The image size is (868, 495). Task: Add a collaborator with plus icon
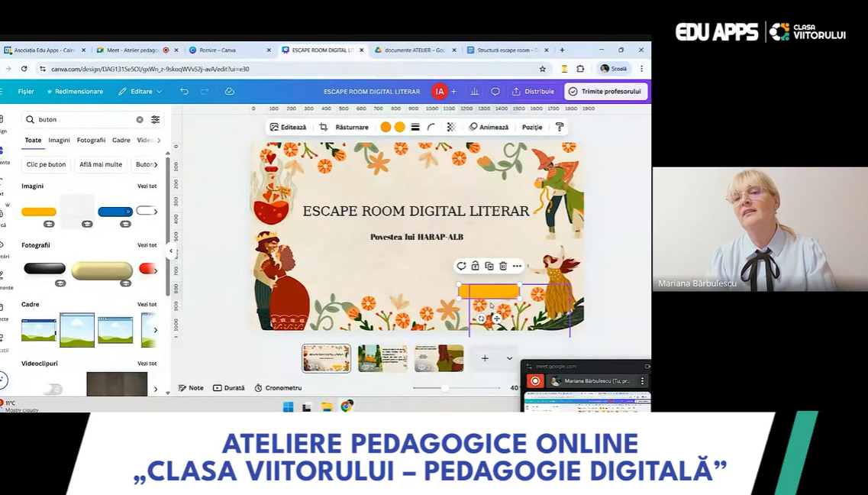click(453, 92)
